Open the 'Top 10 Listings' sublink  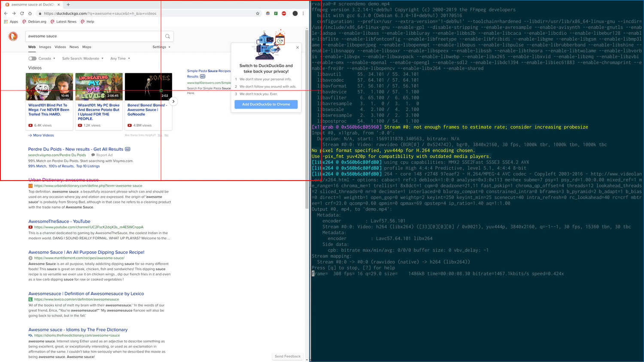tap(88, 166)
